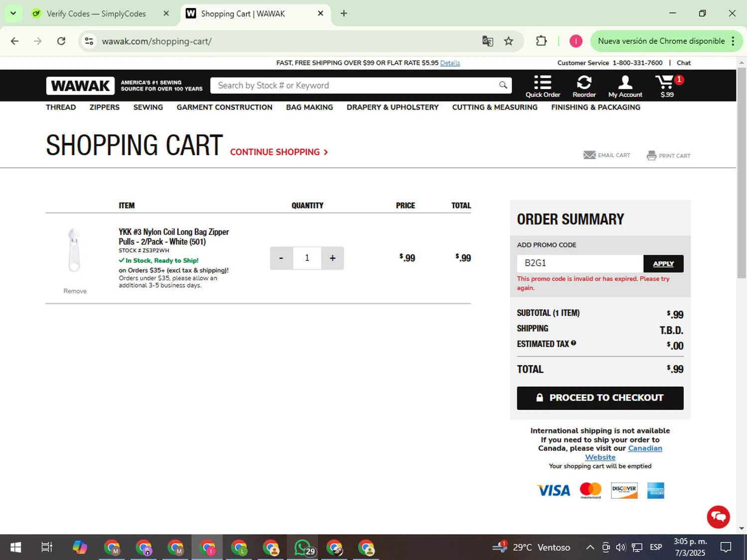Close the Verify Codes tab

point(166,13)
